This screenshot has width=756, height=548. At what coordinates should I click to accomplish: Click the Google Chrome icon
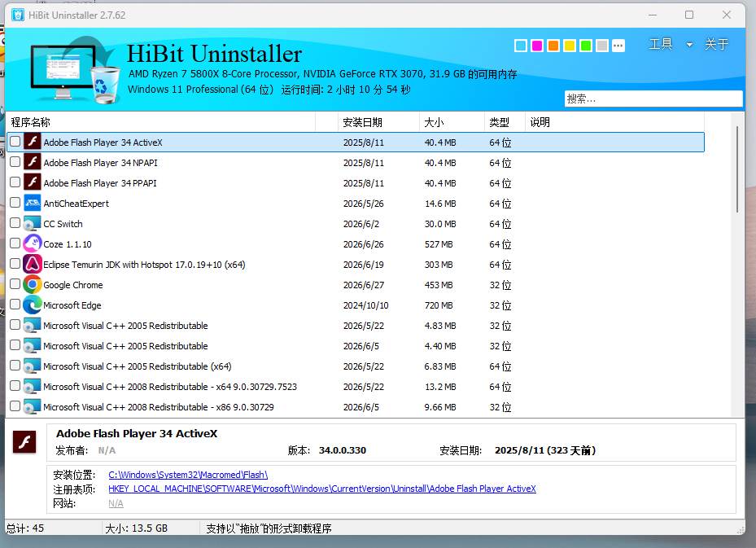(x=33, y=284)
